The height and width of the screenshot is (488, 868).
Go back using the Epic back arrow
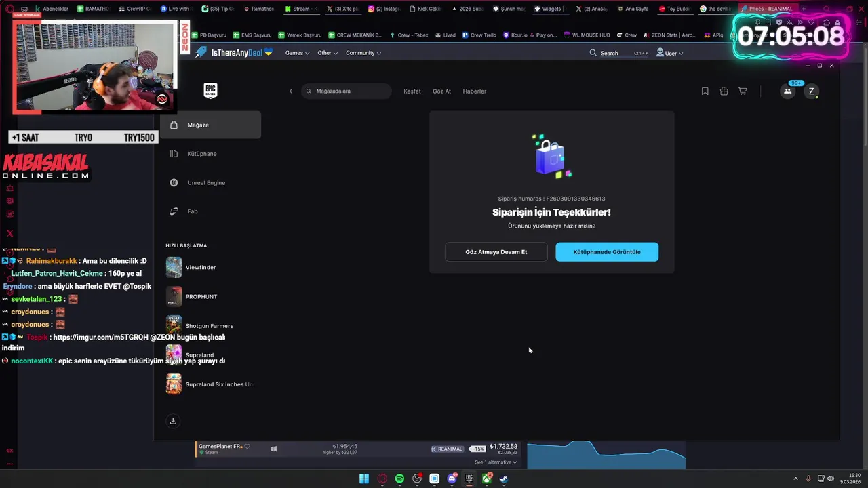[291, 91]
